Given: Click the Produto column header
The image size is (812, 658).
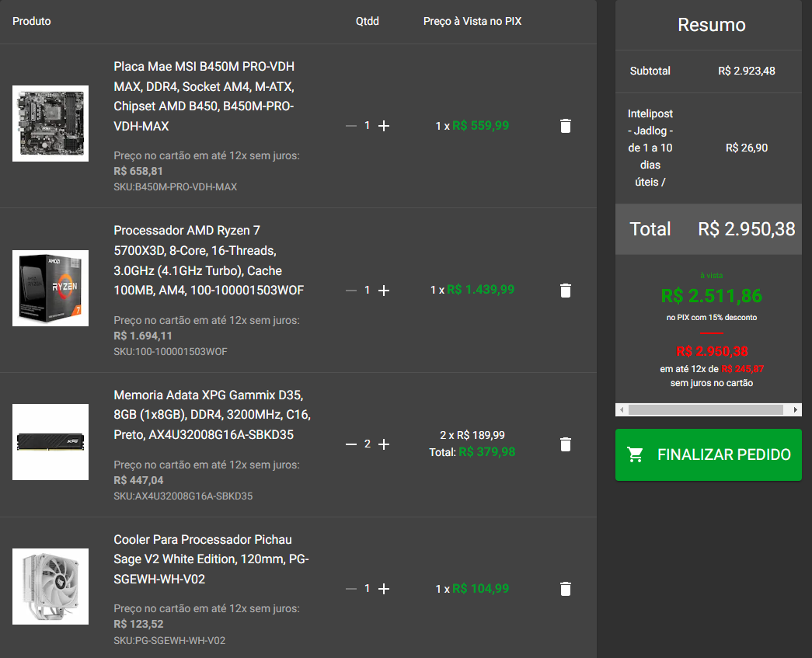Looking at the screenshot, I should [32, 21].
